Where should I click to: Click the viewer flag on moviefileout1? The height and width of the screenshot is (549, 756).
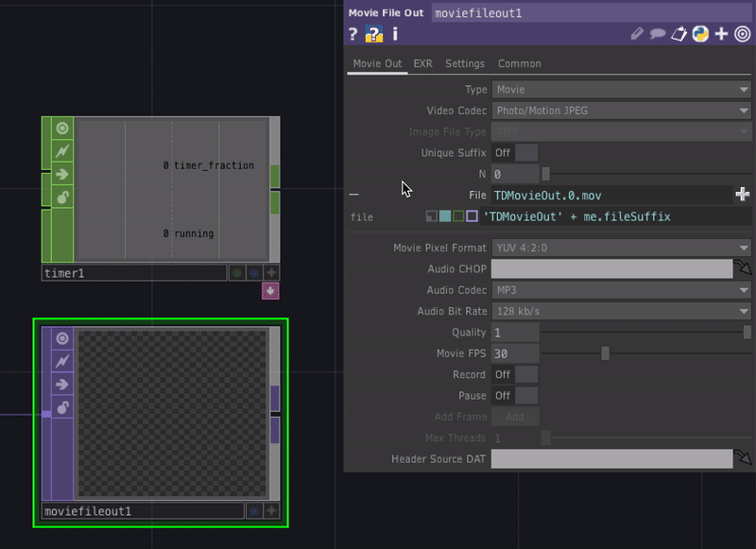click(x=62, y=338)
